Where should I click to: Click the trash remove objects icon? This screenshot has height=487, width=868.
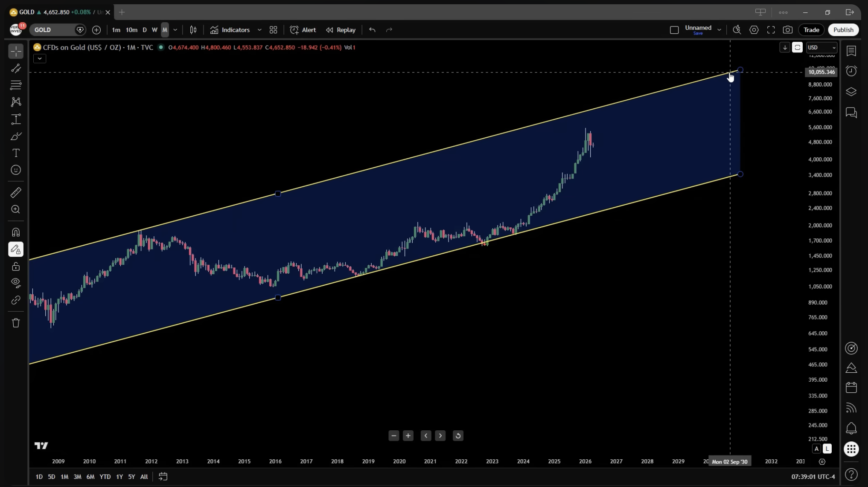click(x=16, y=323)
